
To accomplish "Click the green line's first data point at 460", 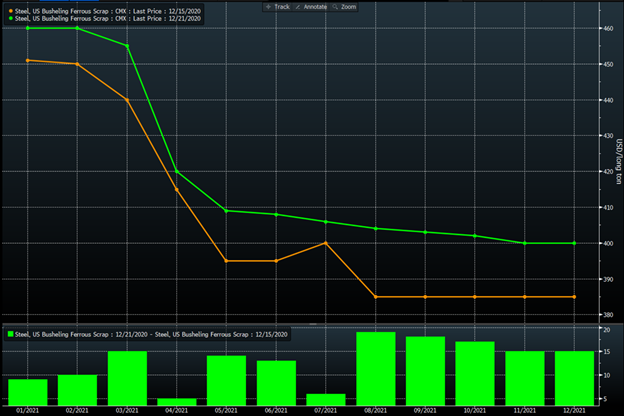I will click(27, 28).
